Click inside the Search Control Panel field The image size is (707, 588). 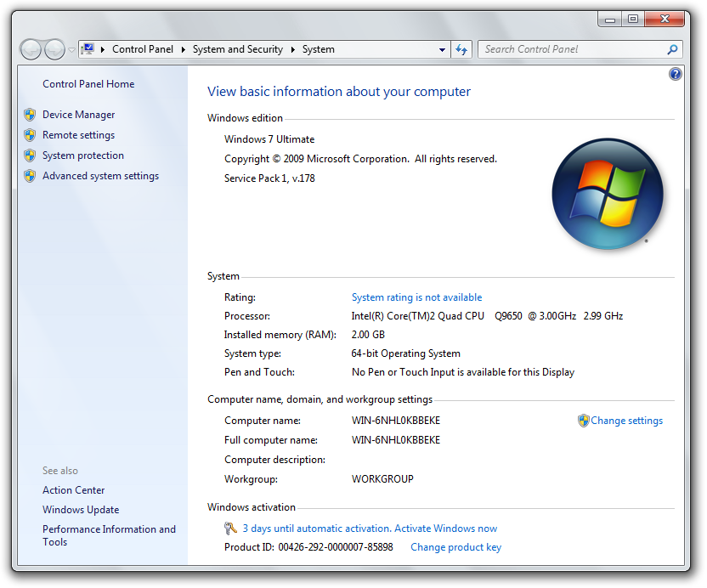(x=569, y=49)
